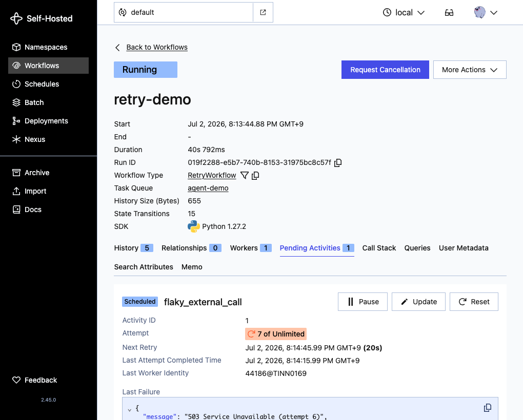Copy the Run ID
The height and width of the screenshot is (420, 523).
pyautogui.click(x=338, y=162)
